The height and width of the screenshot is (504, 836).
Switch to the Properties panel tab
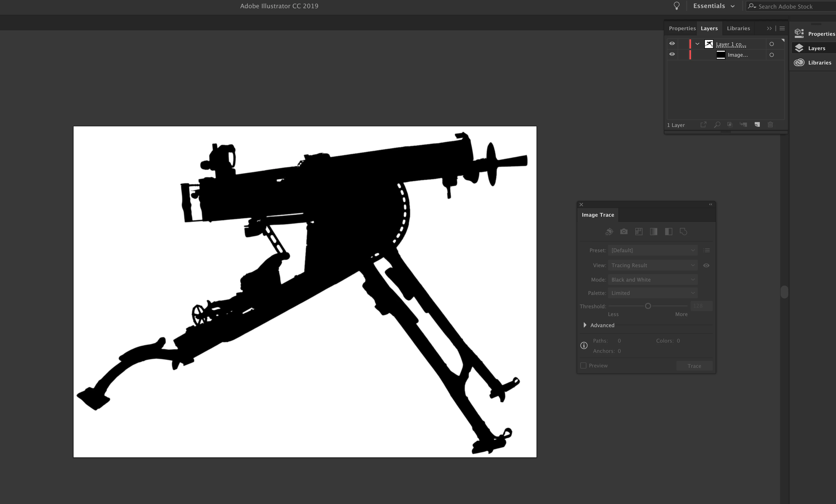(682, 29)
